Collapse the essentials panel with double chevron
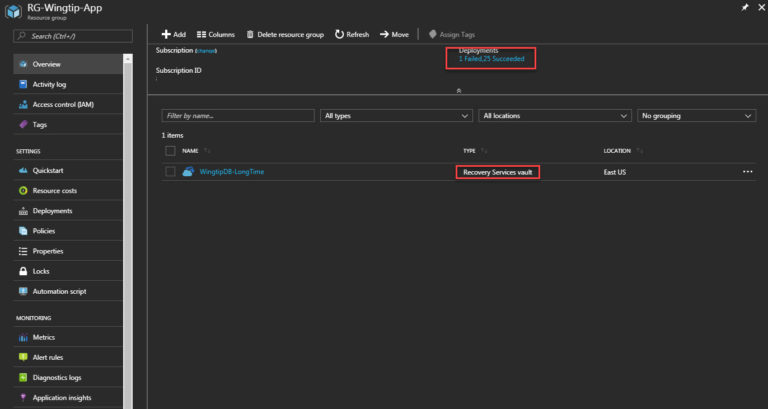768x409 pixels. [x=458, y=91]
